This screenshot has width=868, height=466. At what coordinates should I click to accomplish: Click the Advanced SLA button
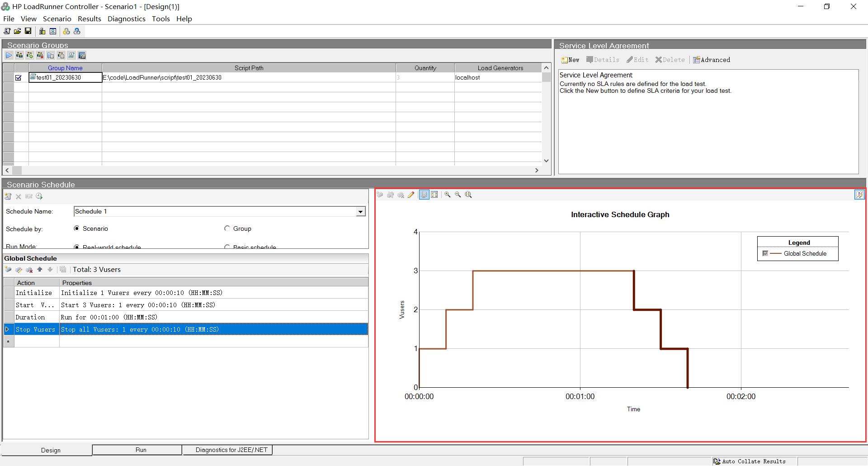pos(712,60)
